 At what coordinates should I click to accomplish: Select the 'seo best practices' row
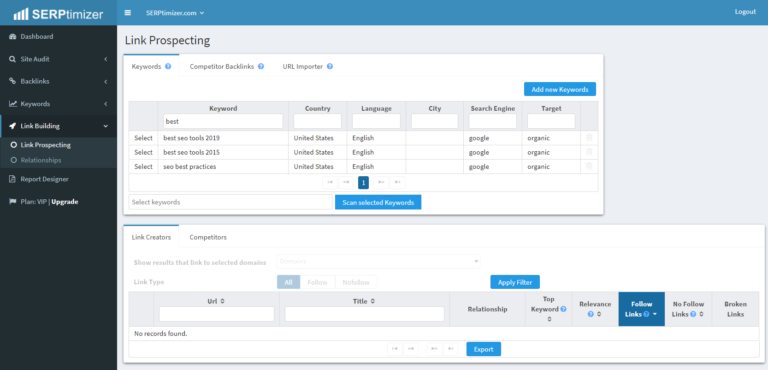(144, 167)
